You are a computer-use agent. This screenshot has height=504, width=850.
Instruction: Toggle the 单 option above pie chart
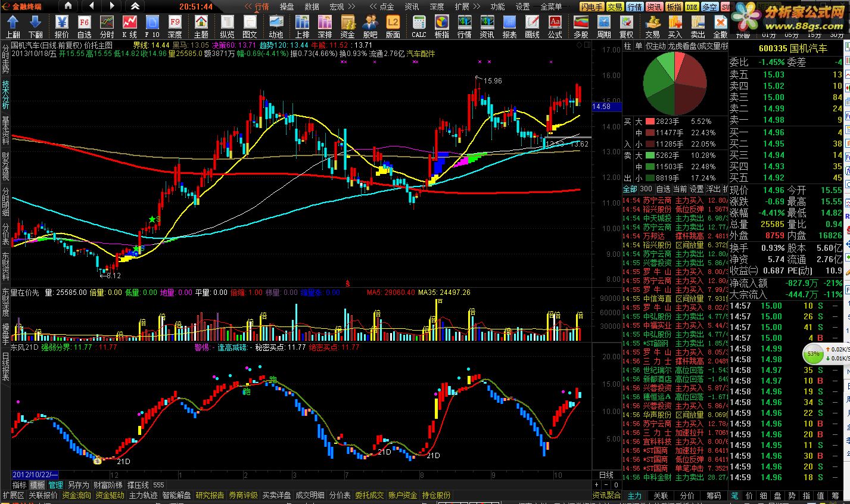(639, 46)
